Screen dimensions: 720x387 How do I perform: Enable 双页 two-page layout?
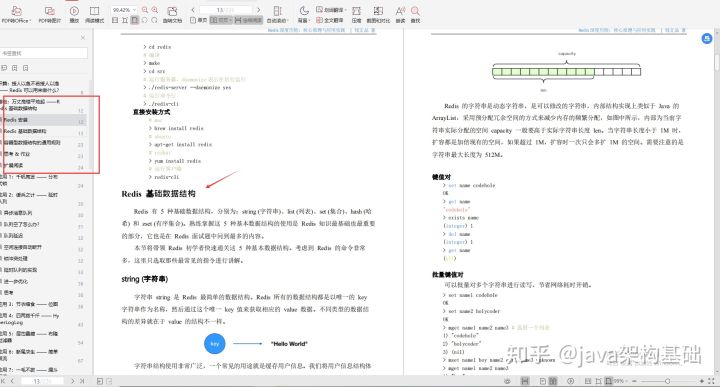pyautogui.click(x=220, y=20)
